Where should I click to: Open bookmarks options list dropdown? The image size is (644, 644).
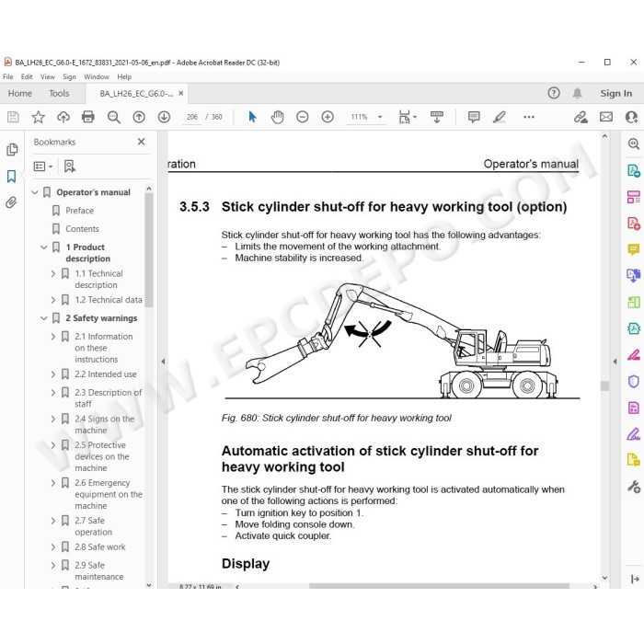coord(42,167)
